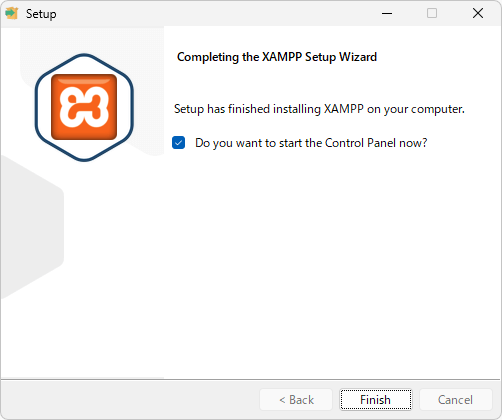The image size is (502, 420).
Task: Click the 'Setup' window title text
Action: [41, 14]
